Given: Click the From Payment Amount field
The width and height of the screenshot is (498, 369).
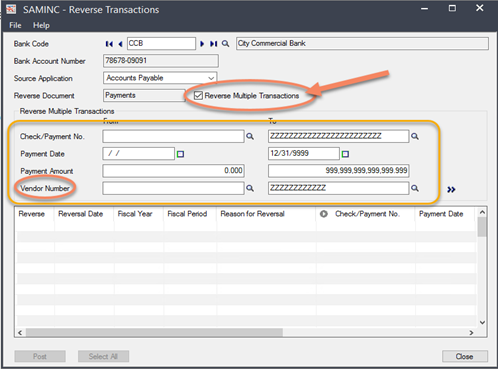Looking at the screenshot, I should [x=173, y=171].
